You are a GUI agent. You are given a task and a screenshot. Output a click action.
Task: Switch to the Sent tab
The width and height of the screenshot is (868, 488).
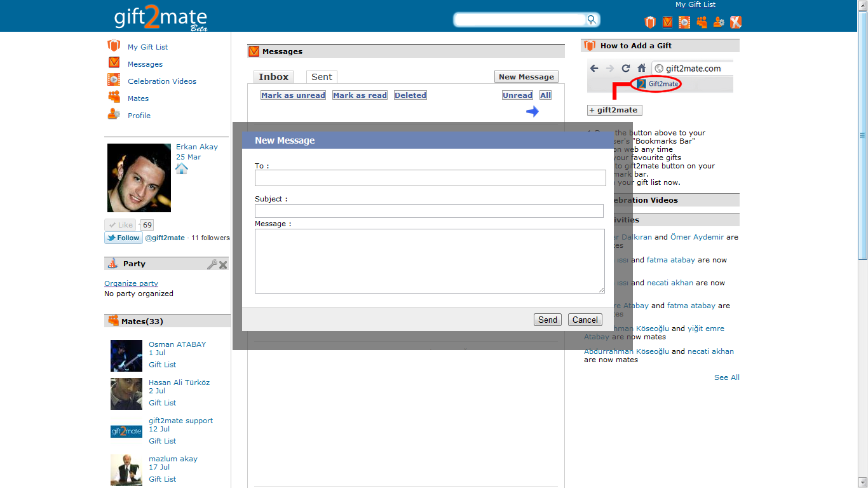322,77
